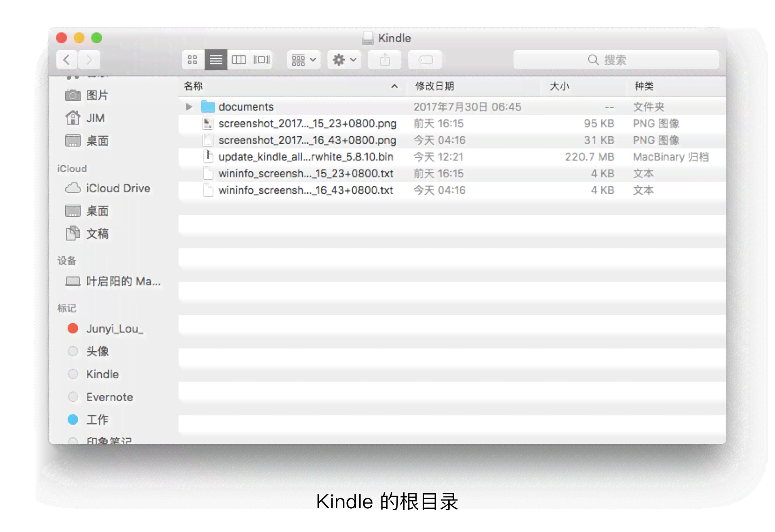Focus the 搜索 search field
Screen dimensions: 775x532
pos(616,60)
